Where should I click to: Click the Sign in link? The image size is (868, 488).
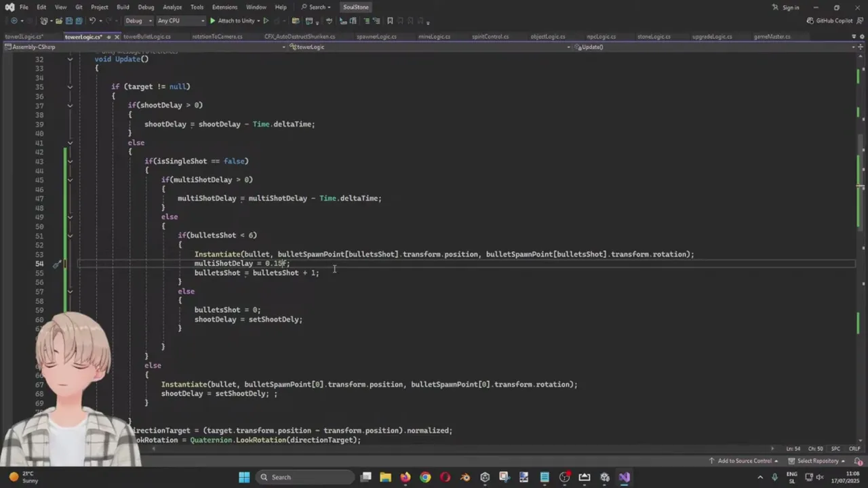tap(791, 7)
